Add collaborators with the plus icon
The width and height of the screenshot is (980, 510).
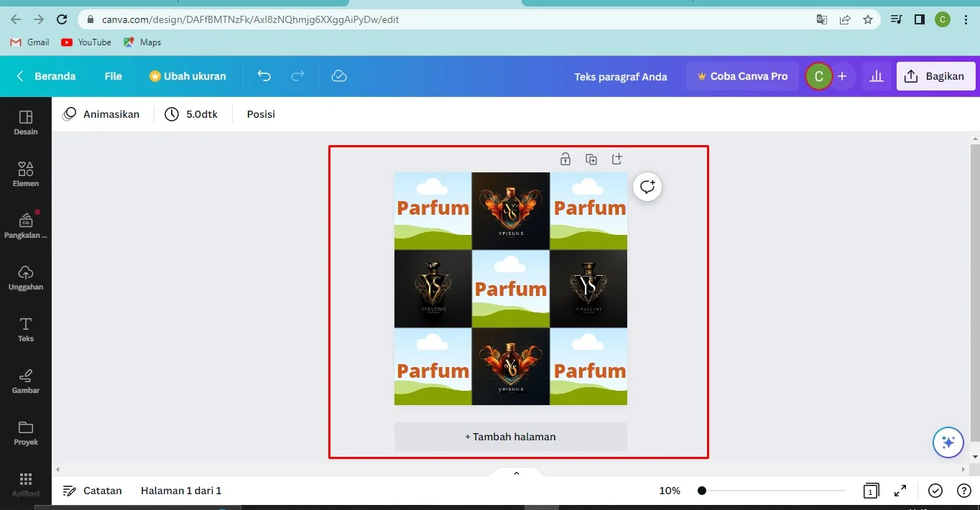tap(842, 76)
